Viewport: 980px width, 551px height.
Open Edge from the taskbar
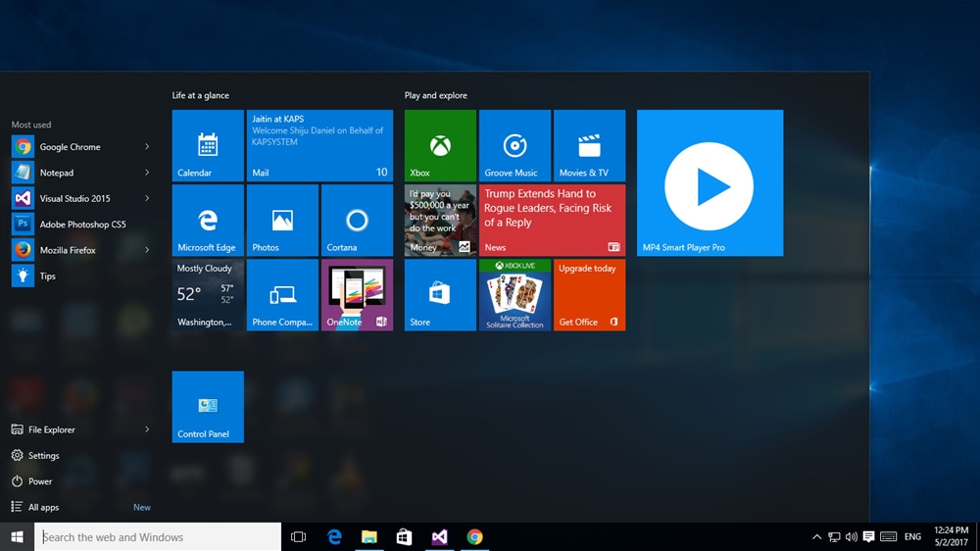pos(334,536)
